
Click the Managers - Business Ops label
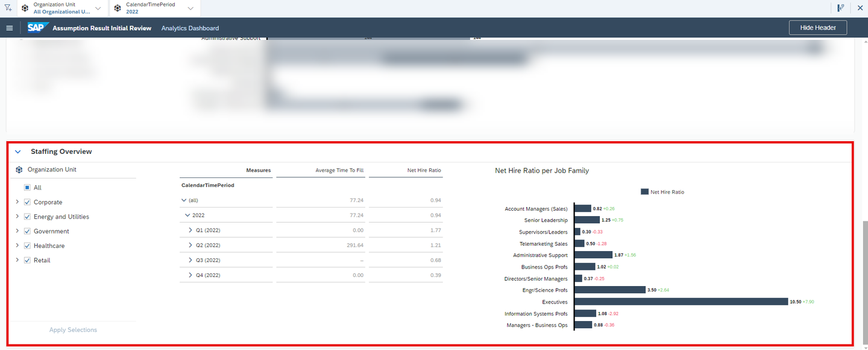(537, 325)
